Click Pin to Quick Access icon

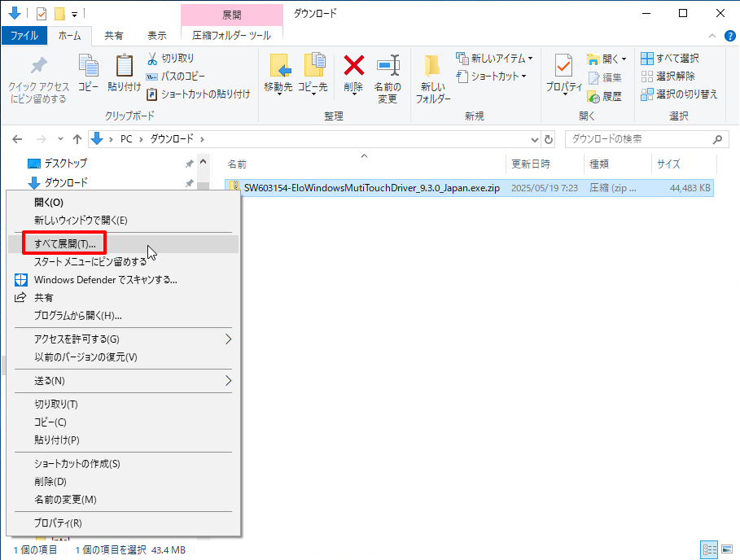[38, 67]
